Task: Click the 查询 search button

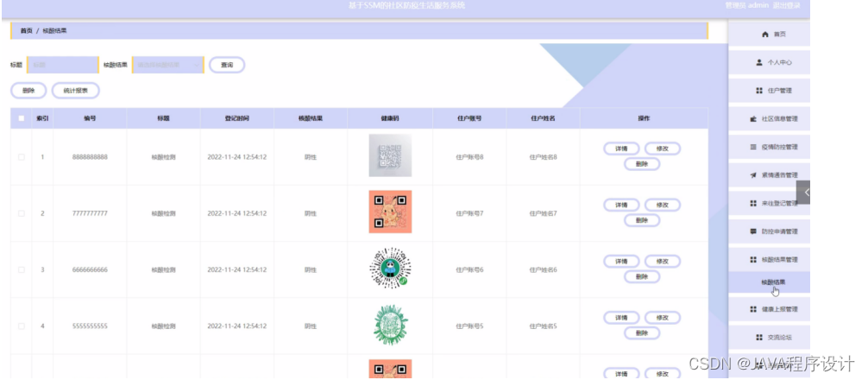Action: tap(227, 65)
